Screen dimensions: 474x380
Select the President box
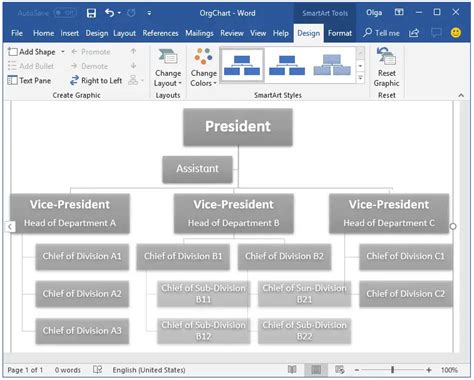click(238, 127)
